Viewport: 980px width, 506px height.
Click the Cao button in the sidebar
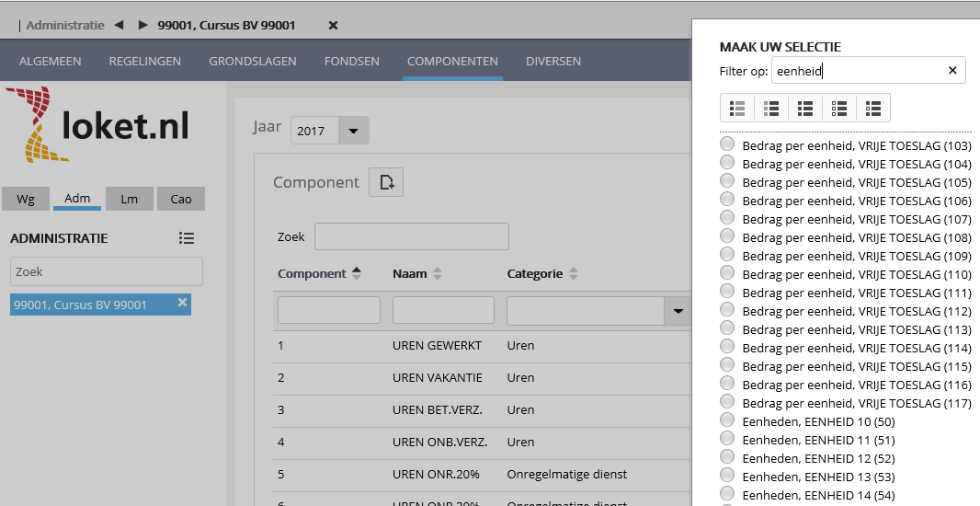pos(180,199)
